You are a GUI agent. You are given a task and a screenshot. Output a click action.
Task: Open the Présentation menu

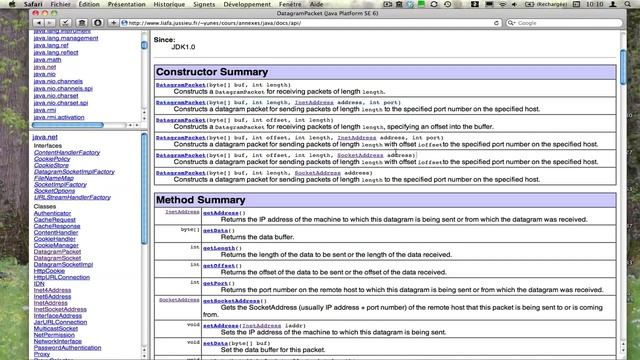[127, 4]
